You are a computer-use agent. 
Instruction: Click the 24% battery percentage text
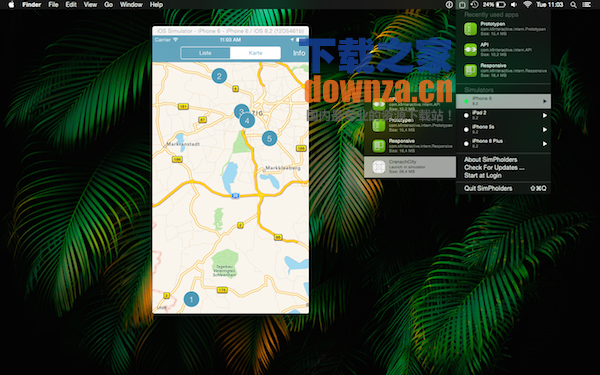pos(488,5)
